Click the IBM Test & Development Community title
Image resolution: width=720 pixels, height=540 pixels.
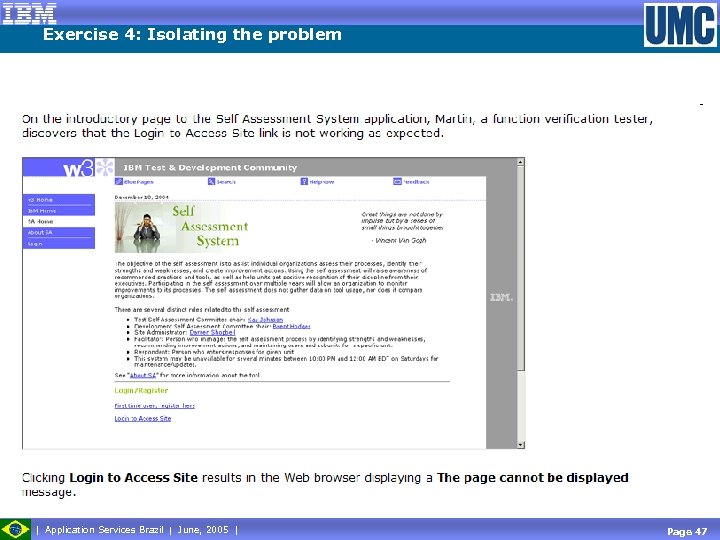(x=210, y=168)
